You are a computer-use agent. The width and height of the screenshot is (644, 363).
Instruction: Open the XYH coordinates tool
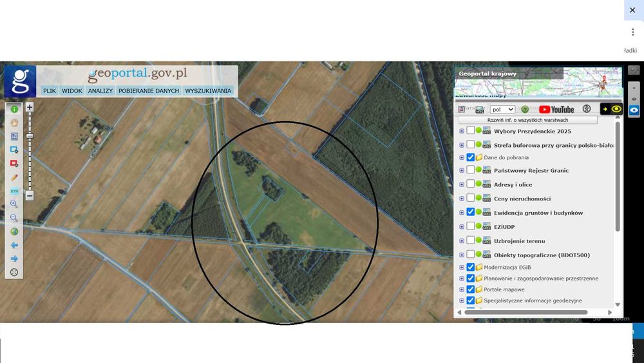(x=14, y=191)
